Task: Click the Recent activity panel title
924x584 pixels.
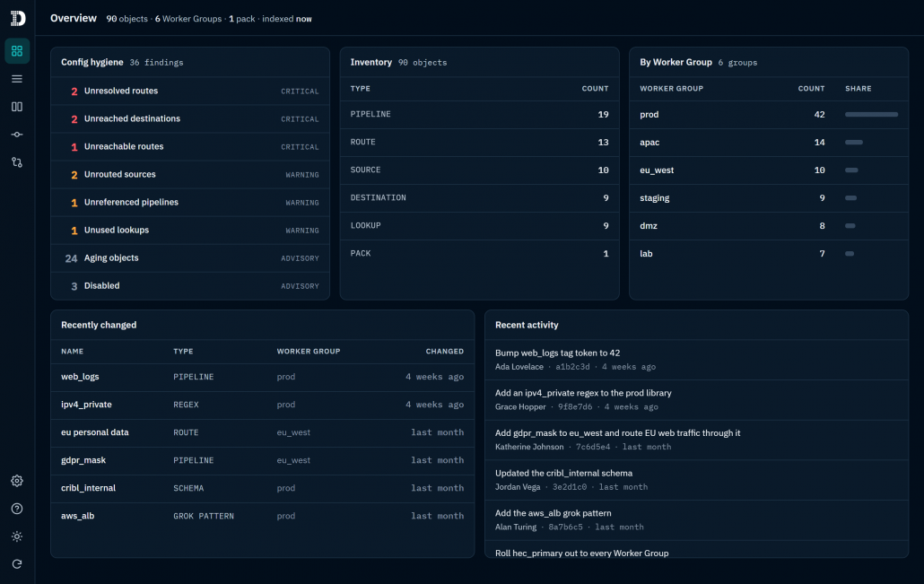Action: click(527, 325)
